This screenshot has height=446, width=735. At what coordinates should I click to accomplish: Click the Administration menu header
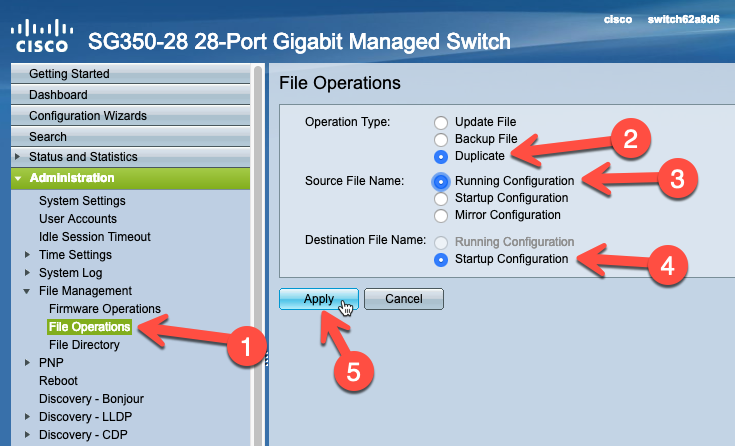tap(130, 178)
